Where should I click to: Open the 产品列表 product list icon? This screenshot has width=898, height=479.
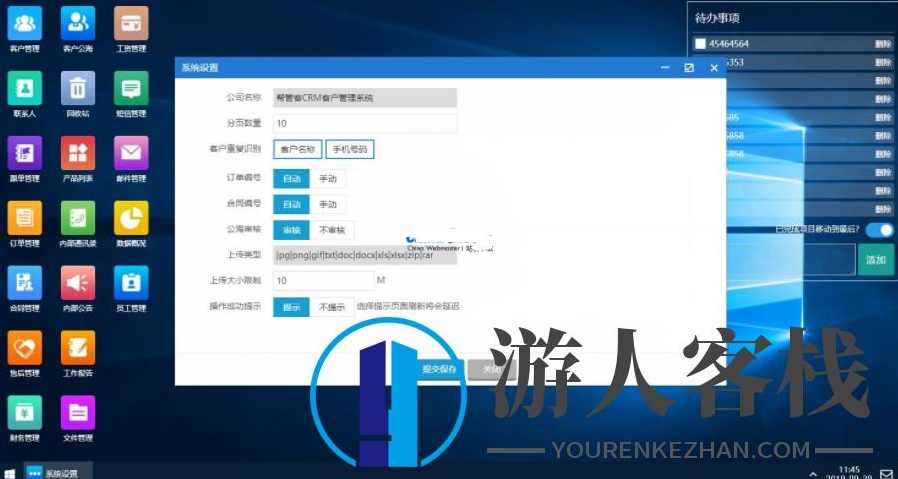(78, 153)
